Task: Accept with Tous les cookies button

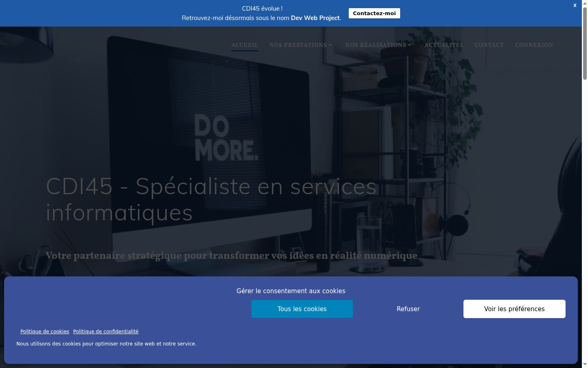Action: click(x=302, y=309)
